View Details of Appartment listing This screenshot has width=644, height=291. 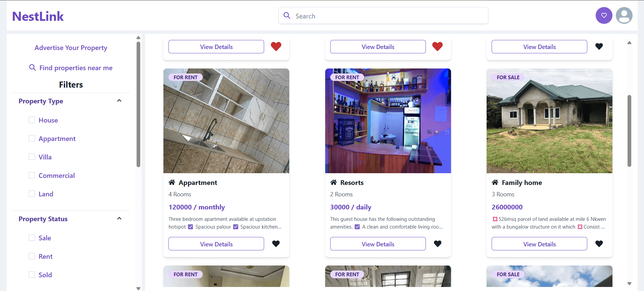coord(216,244)
